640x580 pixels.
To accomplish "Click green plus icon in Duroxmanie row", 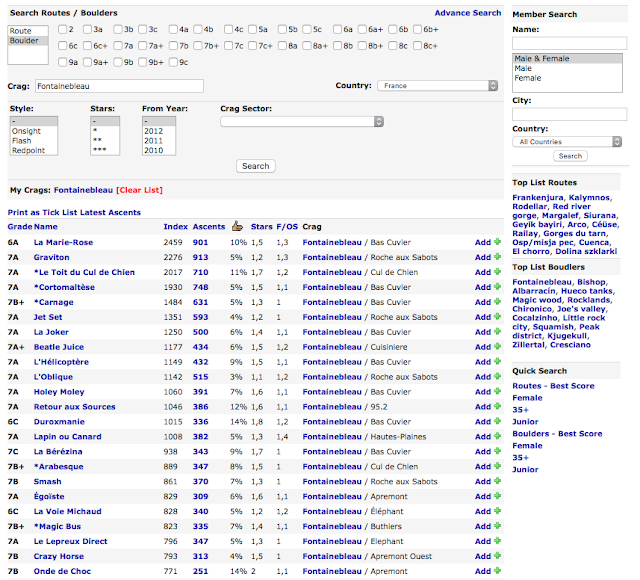I will pos(497,421).
